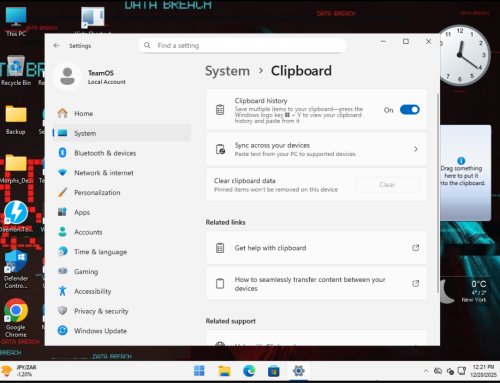
Task: Go back using the Settings back arrow
Action: (56, 45)
